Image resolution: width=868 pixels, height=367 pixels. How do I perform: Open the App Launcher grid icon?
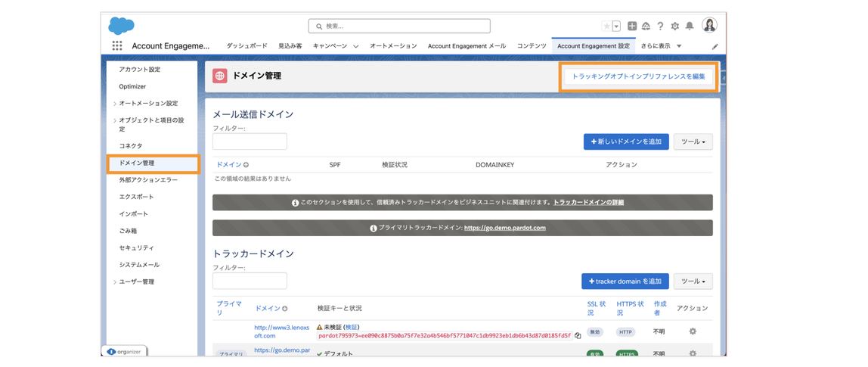[x=116, y=46]
